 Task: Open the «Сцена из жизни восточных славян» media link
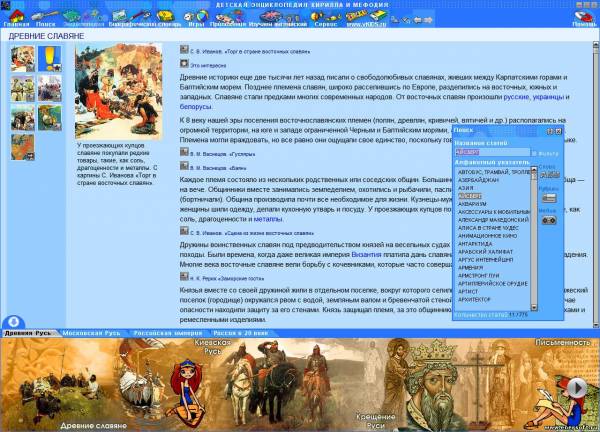pyautogui.click(x=247, y=233)
